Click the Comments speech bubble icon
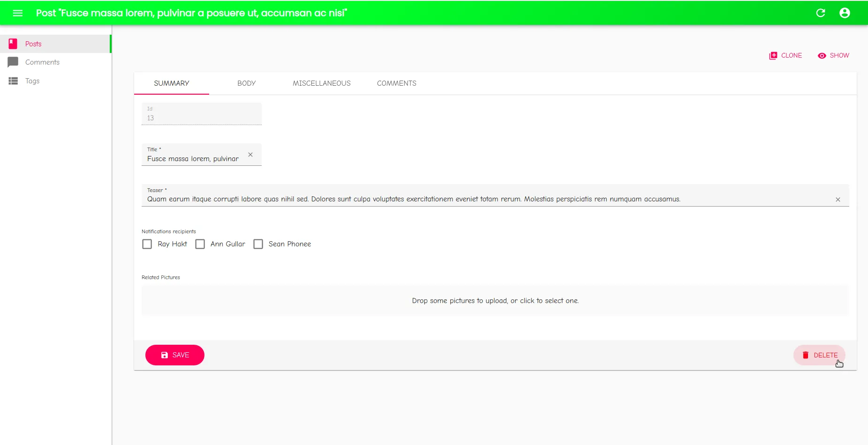868x445 pixels. coord(13,62)
